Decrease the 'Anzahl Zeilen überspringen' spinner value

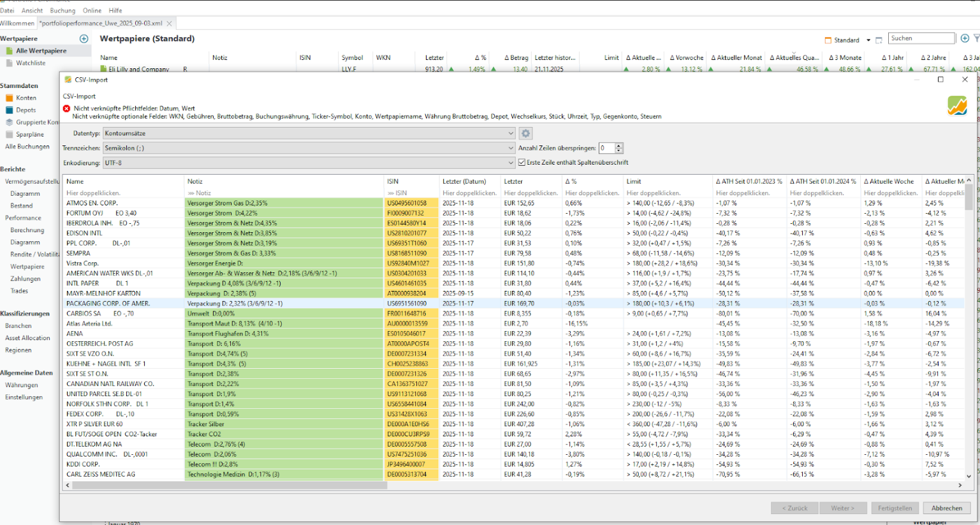pyautogui.click(x=618, y=151)
